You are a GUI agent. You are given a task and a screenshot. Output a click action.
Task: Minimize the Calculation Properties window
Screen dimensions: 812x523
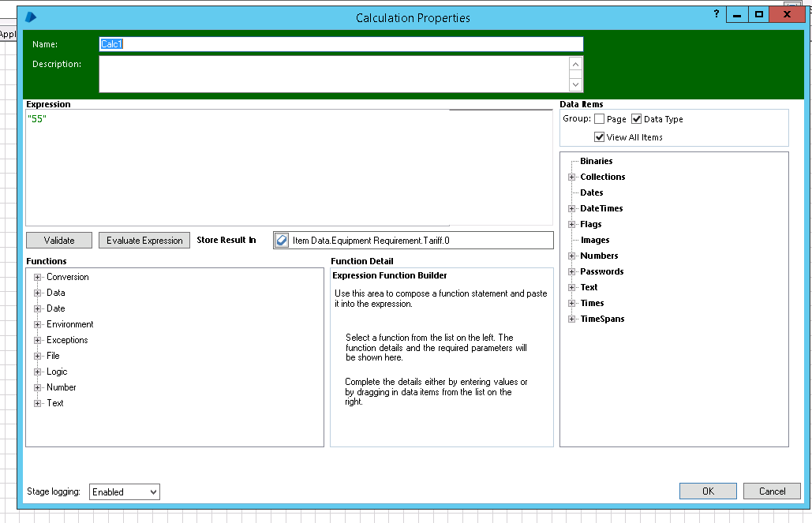click(x=737, y=14)
